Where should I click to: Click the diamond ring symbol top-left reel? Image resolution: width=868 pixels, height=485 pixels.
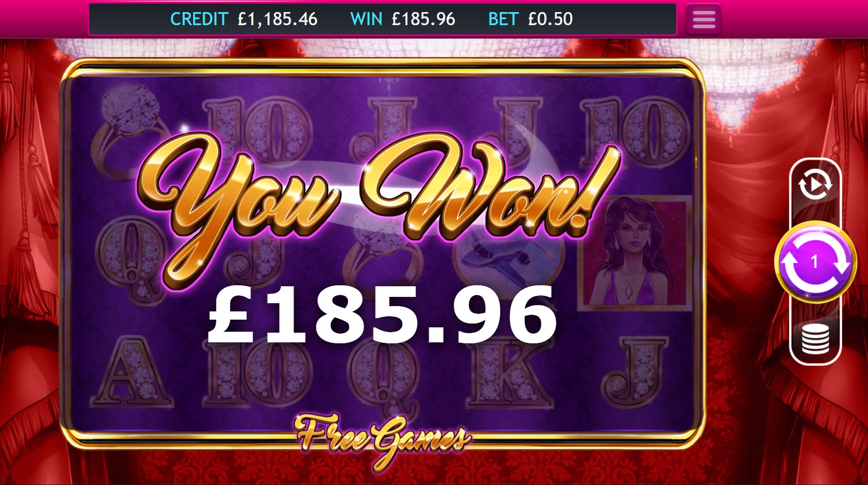coord(131,129)
